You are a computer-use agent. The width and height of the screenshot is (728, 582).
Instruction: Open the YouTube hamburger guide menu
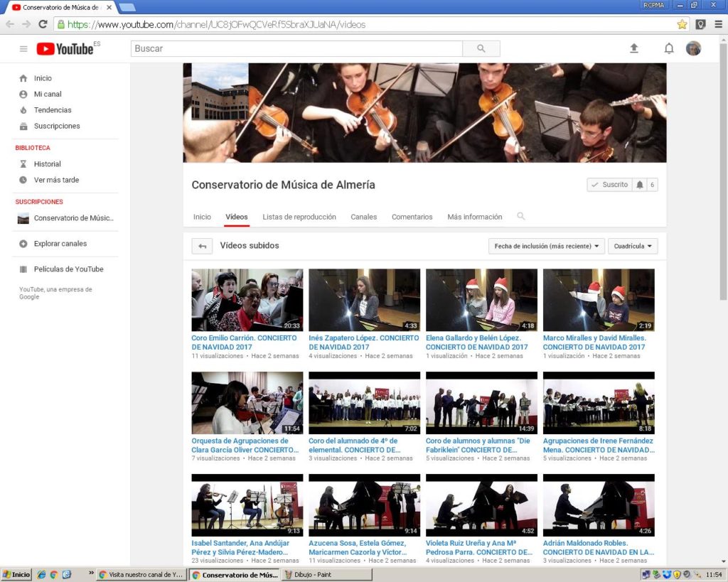tap(23, 49)
